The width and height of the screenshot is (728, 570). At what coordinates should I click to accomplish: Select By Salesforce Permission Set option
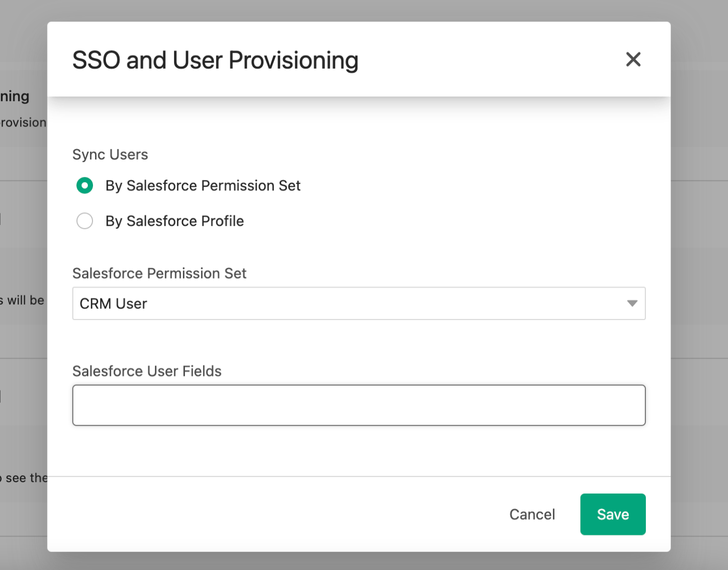(85, 185)
